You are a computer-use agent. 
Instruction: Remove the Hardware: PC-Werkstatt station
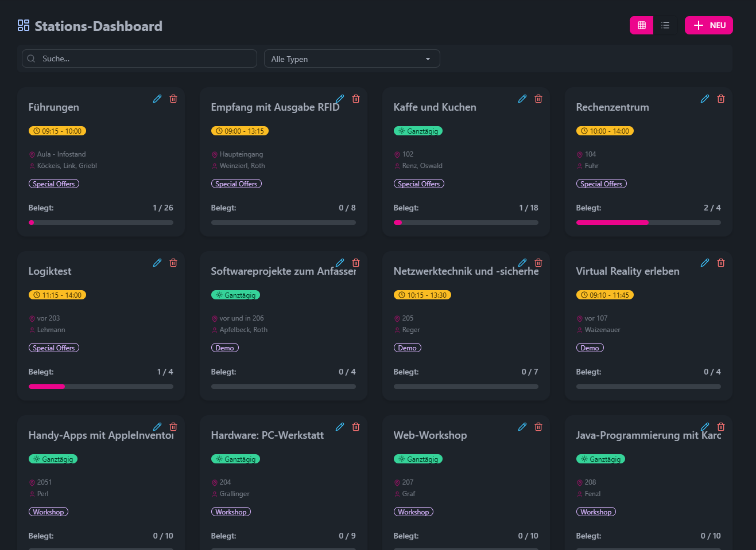356,427
